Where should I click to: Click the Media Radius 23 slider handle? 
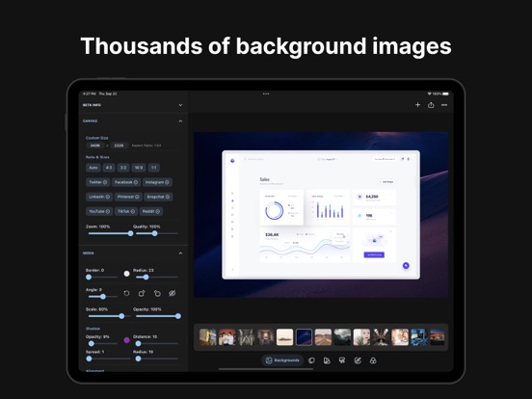tap(146, 278)
